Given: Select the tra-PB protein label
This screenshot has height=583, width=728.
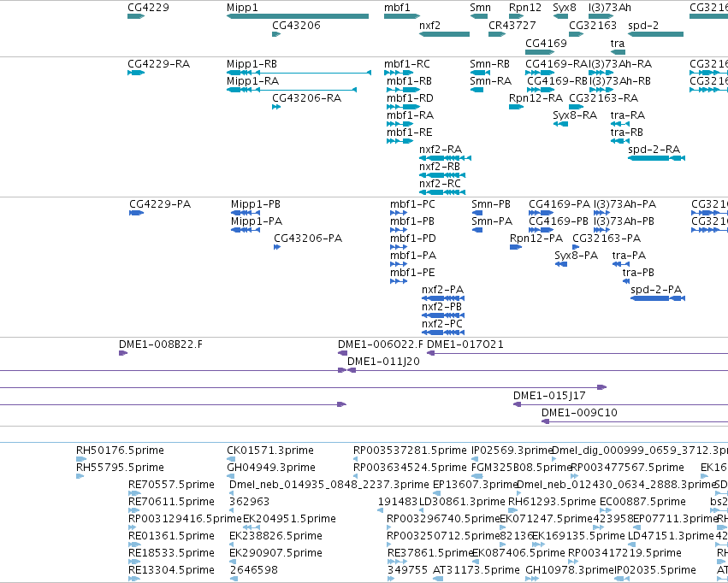Looking at the screenshot, I should tap(638, 272).
